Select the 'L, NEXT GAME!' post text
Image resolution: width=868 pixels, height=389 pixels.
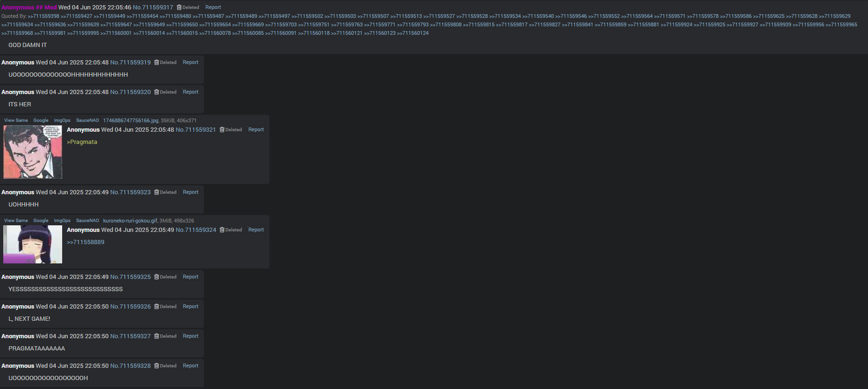click(x=29, y=319)
